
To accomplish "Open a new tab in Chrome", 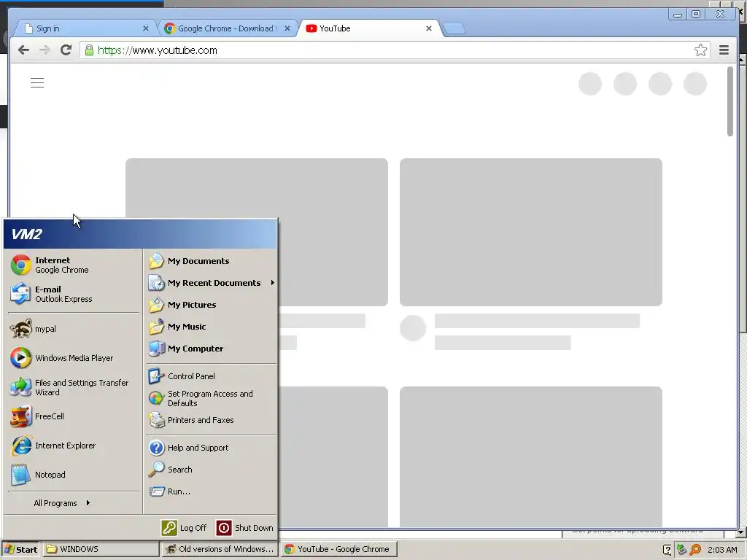I will point(455,29).
